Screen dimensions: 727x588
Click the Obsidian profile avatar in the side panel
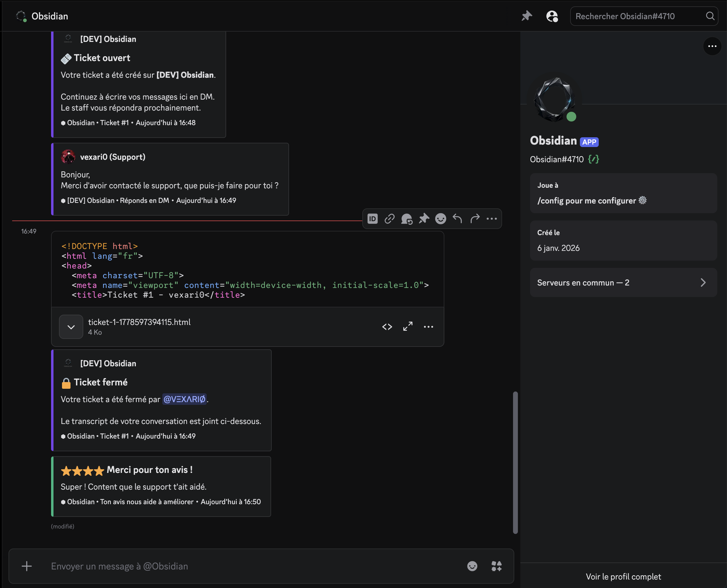[554, 99]
